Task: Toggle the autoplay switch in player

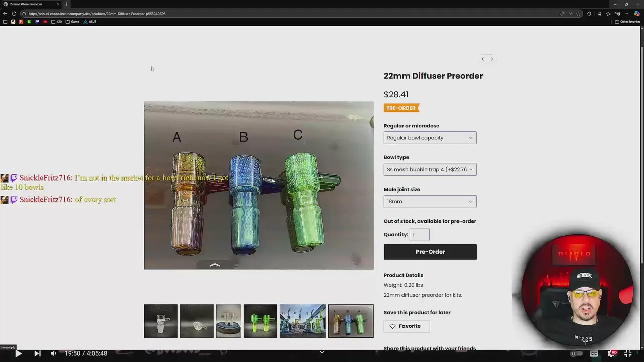Action: (x=576, y=354)
